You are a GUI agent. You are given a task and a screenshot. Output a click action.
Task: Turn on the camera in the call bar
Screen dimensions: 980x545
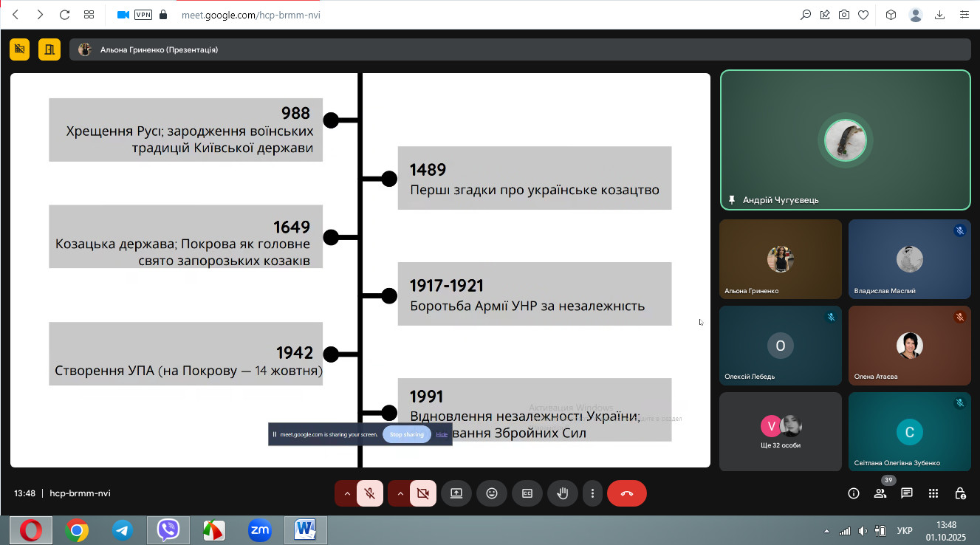[x=423, y=493]
